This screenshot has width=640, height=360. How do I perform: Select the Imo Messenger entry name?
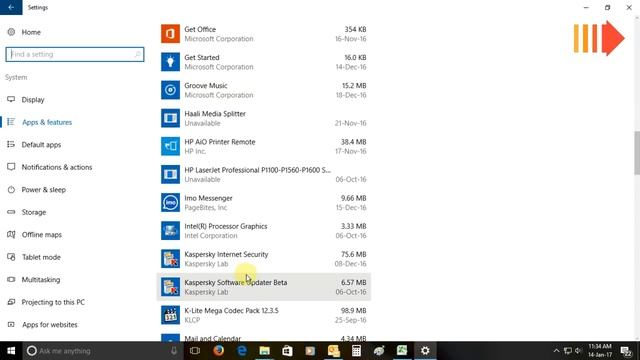coord(208,198)
